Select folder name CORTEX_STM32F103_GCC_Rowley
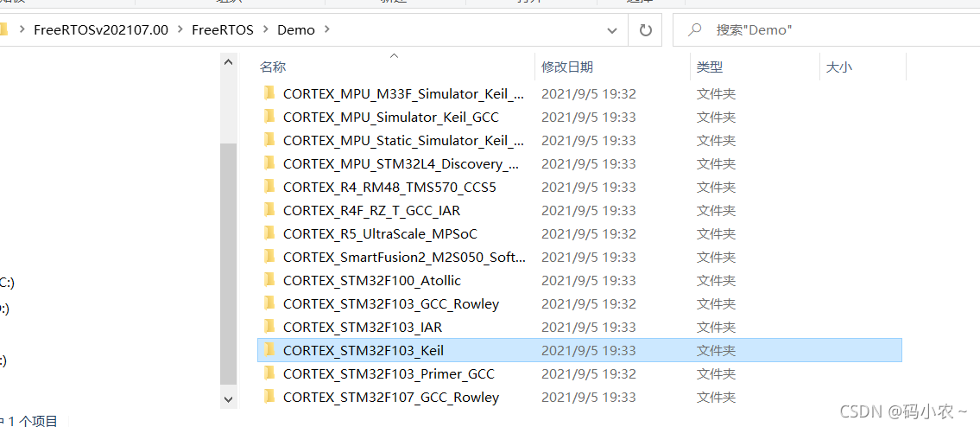 [391, 303]
